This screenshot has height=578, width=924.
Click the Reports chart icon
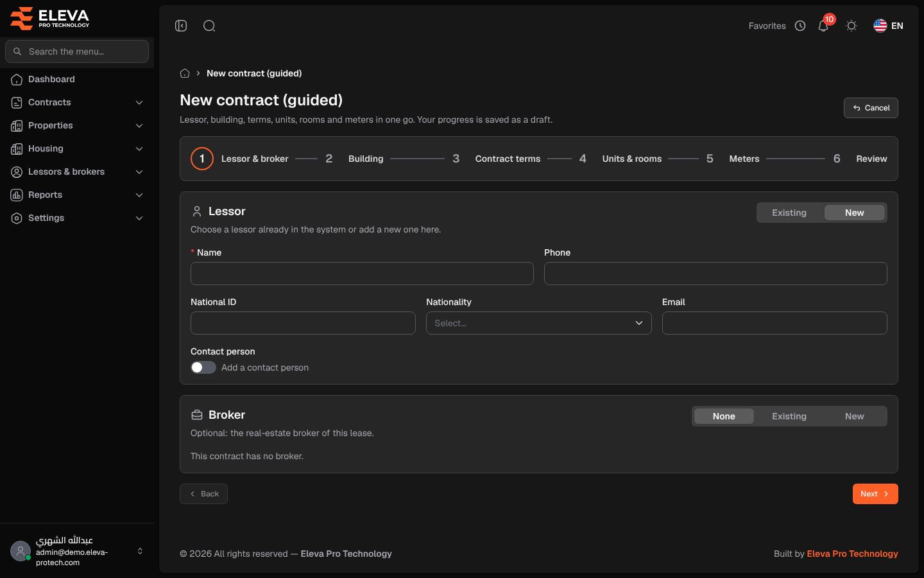coord(17,195)
